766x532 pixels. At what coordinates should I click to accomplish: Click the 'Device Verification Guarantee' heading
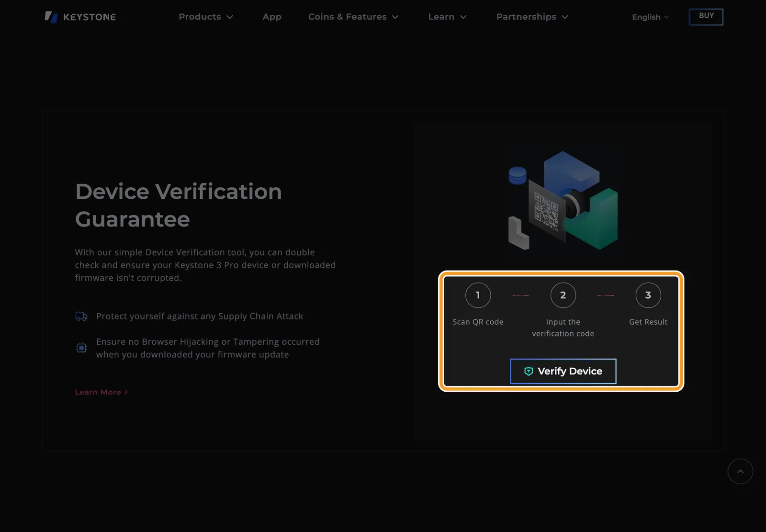pos(179,205)
